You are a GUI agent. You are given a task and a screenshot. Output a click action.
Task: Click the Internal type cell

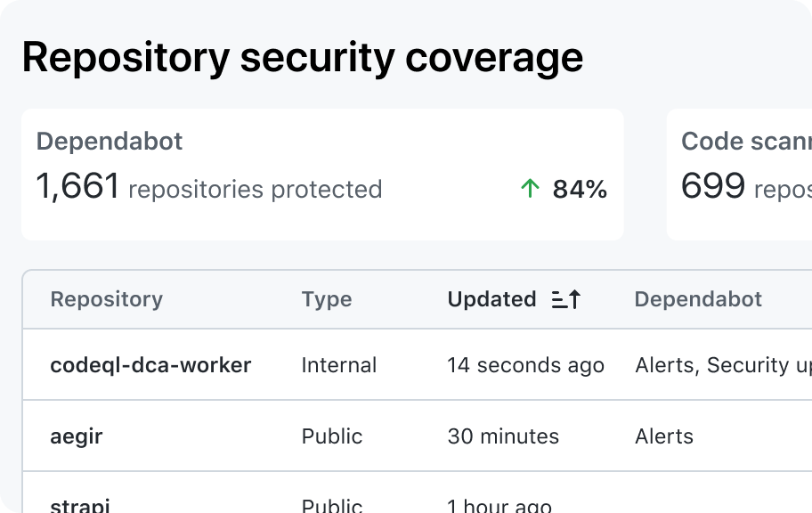click(339, 365)
